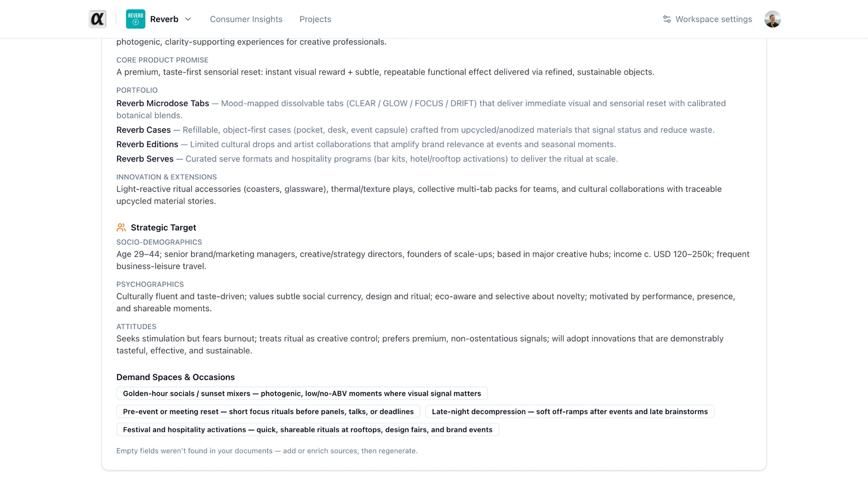Click the teal Reverb brand logo
Image resolution: width=868 pixels, height=485 pixels.
click(x=135, y=19)
